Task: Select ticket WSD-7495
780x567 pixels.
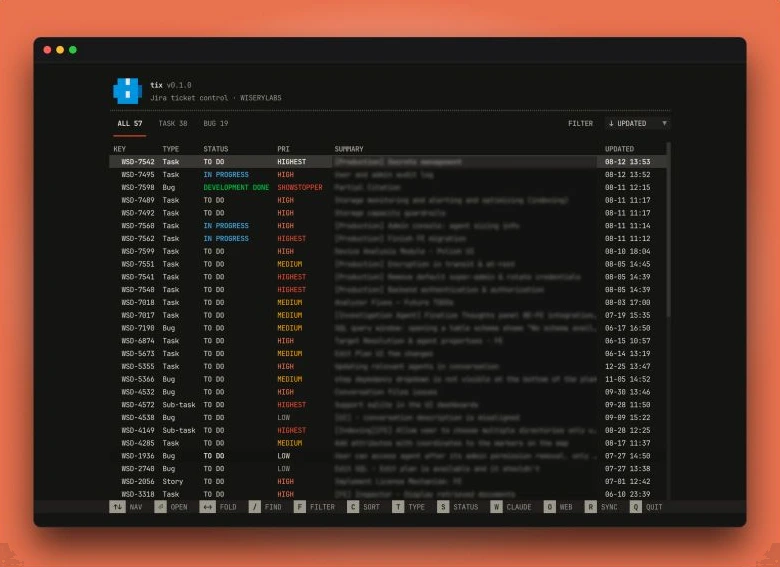Action: click(x=388, y=175)
